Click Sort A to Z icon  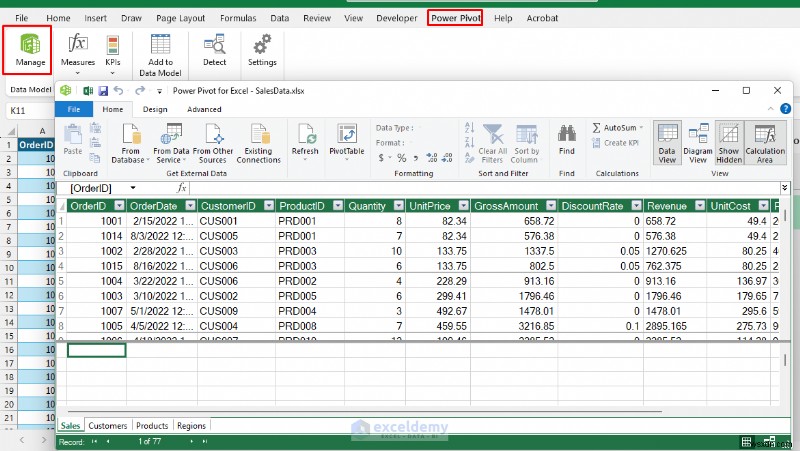click(x=469, y=127)
